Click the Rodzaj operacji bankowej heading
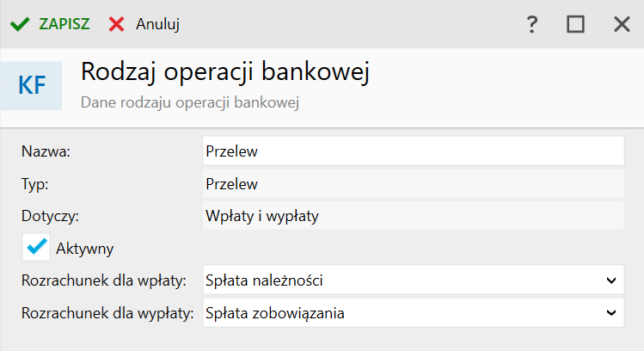 pyautogui.click(x=224, y=73)
